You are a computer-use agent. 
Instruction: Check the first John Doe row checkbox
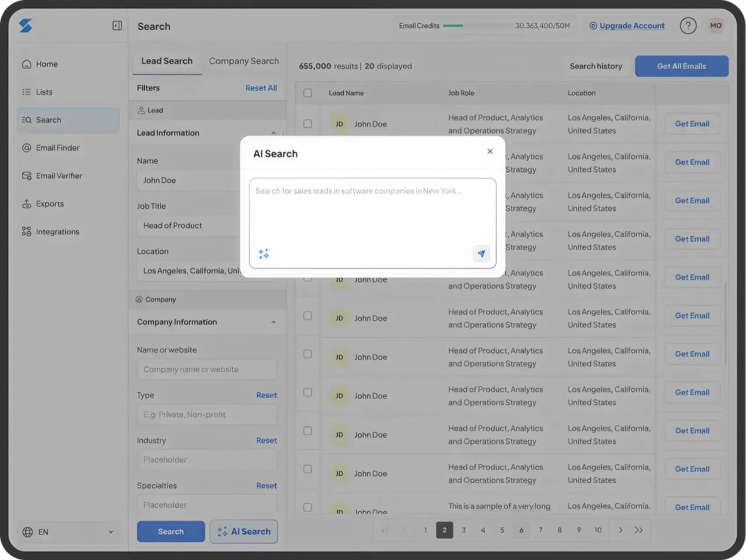click(x=308, y=124)
